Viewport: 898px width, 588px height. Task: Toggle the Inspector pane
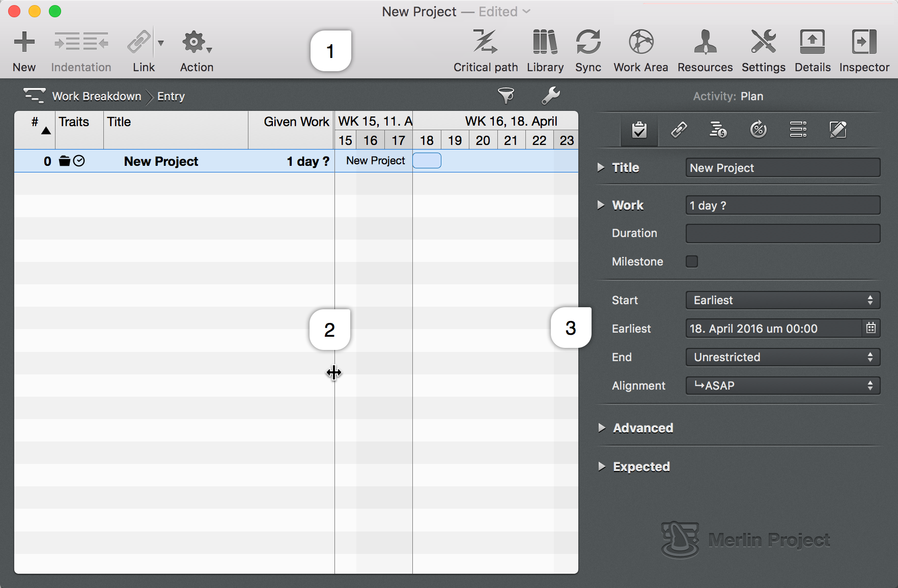(x=864, y=42)
